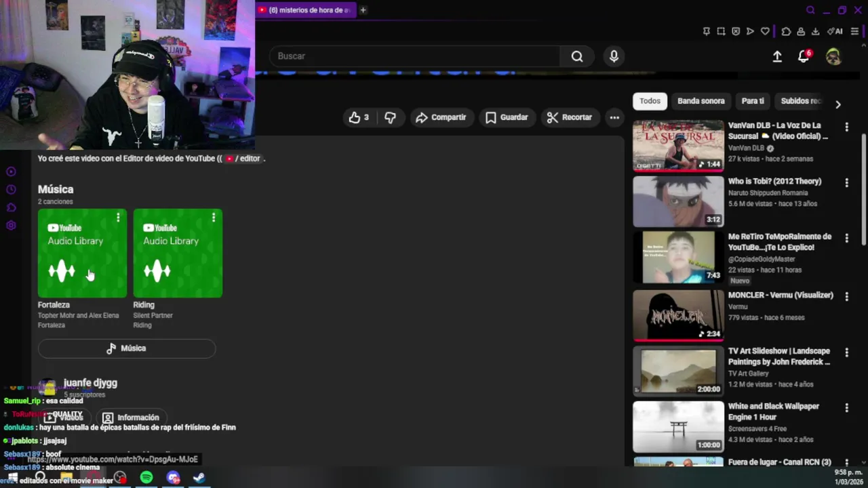Click the page vertical scrollbar

[863, 190]
